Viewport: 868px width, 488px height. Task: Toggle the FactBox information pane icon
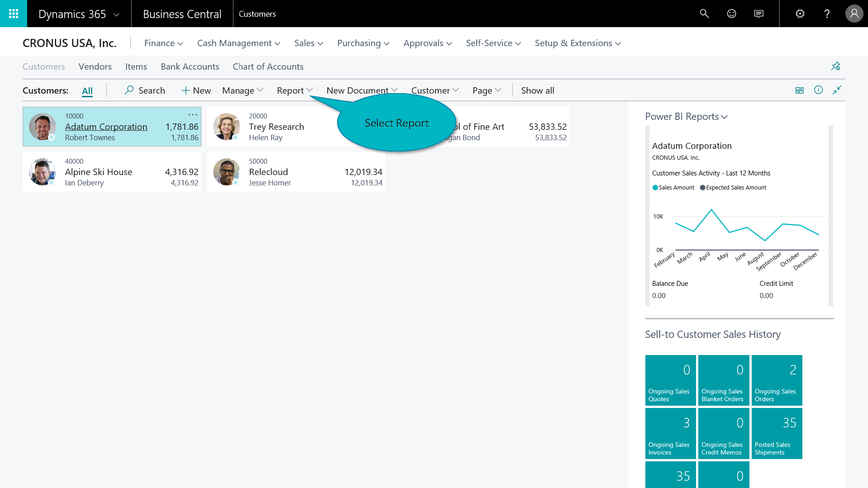(818, 90)
